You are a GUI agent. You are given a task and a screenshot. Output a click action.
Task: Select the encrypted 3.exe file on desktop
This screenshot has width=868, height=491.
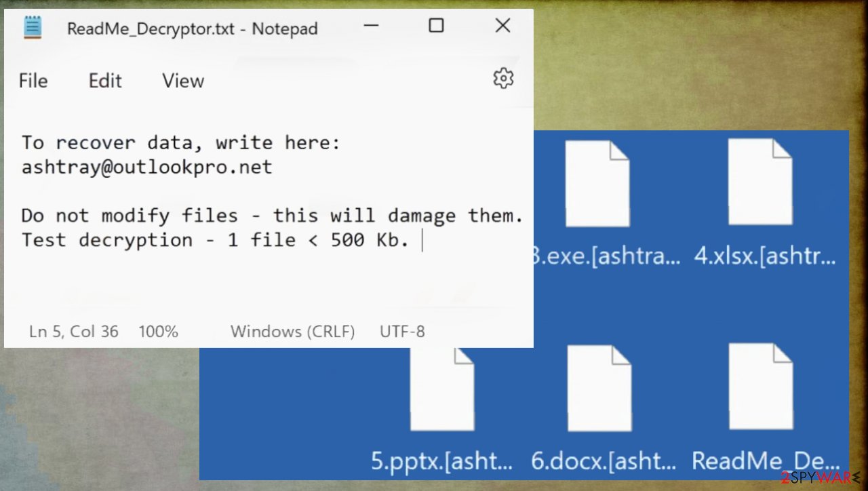(x=597, y=183)
